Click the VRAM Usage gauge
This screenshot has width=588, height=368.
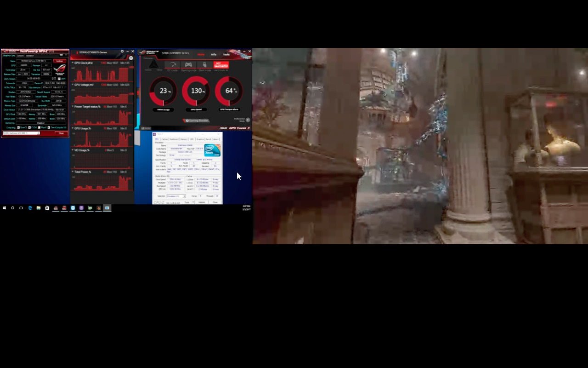(163, 91)
